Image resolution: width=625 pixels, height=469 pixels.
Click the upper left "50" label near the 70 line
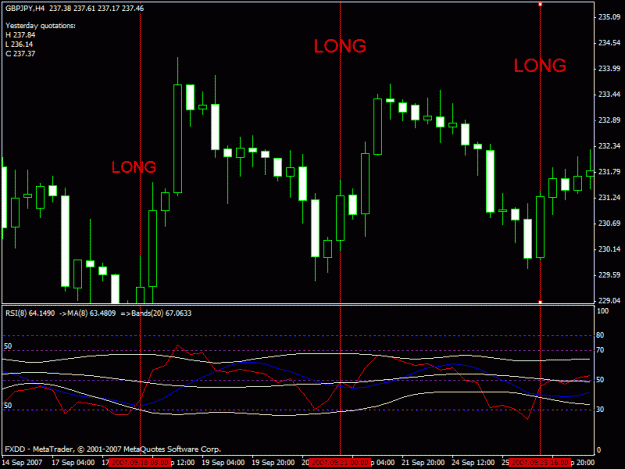pos(8,346)
